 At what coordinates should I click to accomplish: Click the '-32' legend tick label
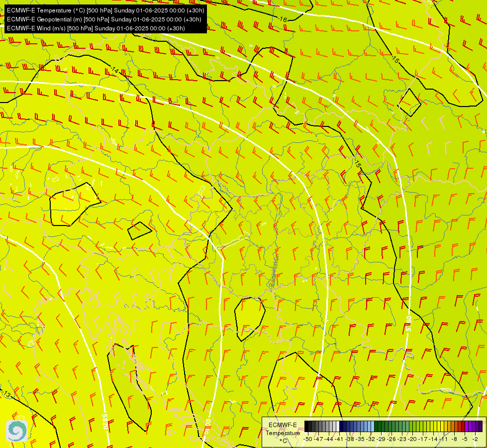click(371, 440)
